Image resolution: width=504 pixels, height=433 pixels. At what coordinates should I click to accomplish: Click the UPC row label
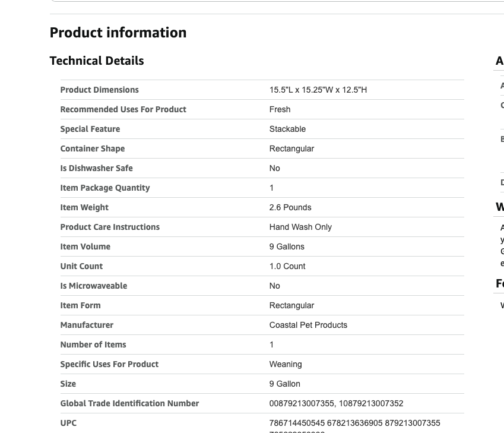click(68, 423)
